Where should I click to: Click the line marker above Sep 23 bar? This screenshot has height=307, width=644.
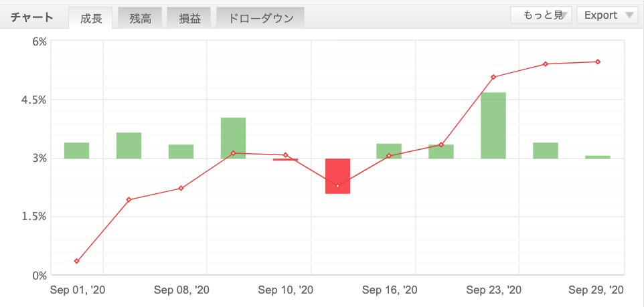pyautogui.click(x=493, y=77)
